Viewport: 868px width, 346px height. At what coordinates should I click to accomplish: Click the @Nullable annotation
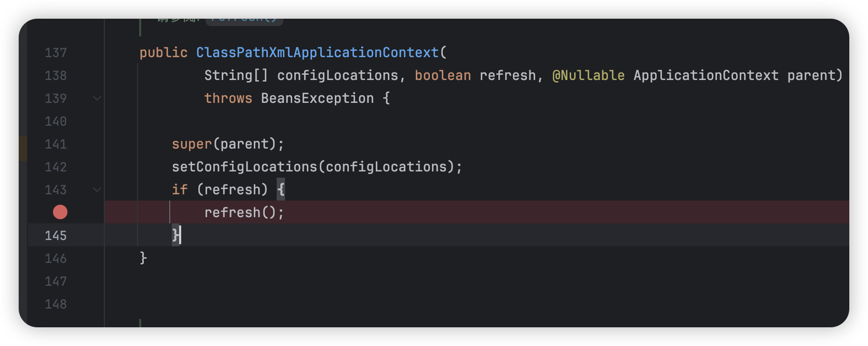pos(588,75)
